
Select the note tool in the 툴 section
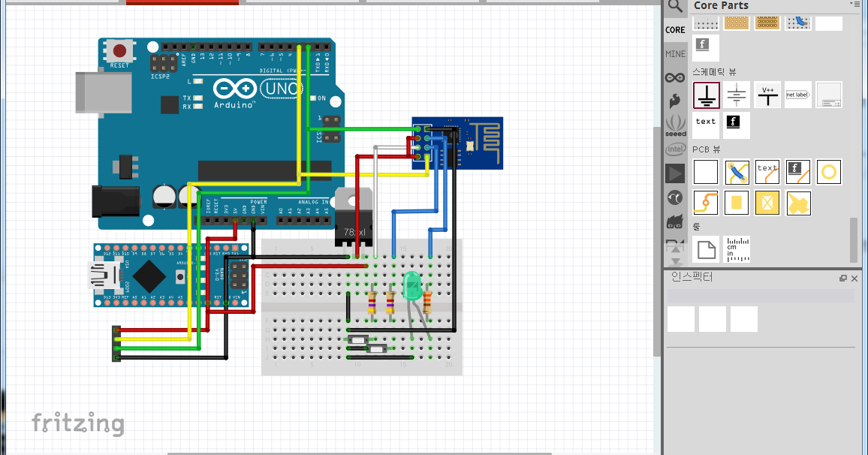tap(705, 249)
